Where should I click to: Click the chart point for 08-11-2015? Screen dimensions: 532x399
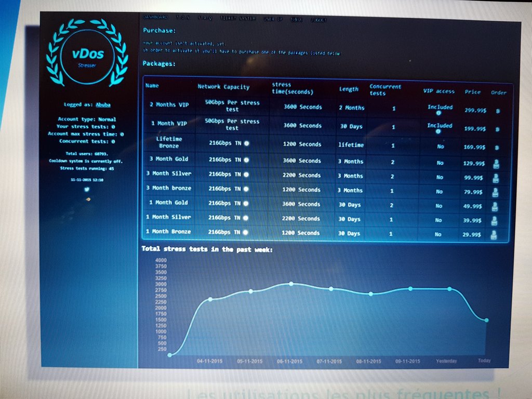pyautogui.click(x=371, y=294)
